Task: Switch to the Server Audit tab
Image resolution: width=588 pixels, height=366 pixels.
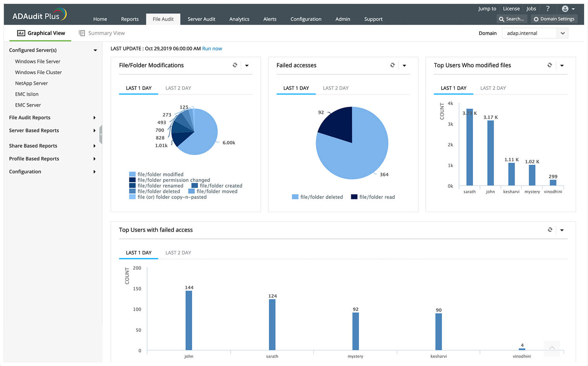Action: pyautogui.click(x=201, y=19)
